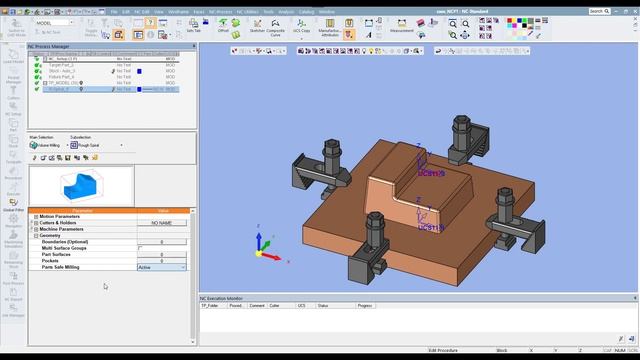Click the blue procedure preview thumbnail
Screen dimensions: 640x360
click(x=81, y=186)
